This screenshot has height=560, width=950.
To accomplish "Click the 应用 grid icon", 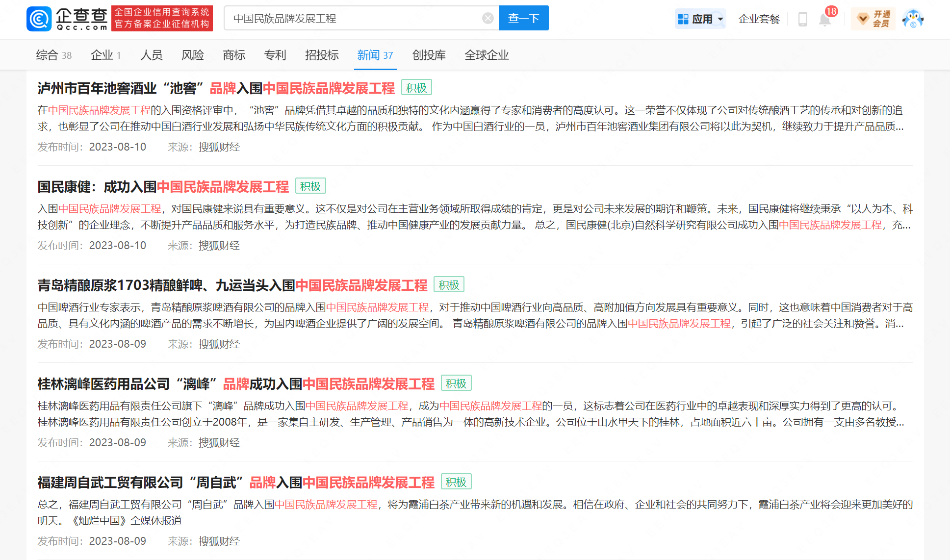I will point(683,19).
